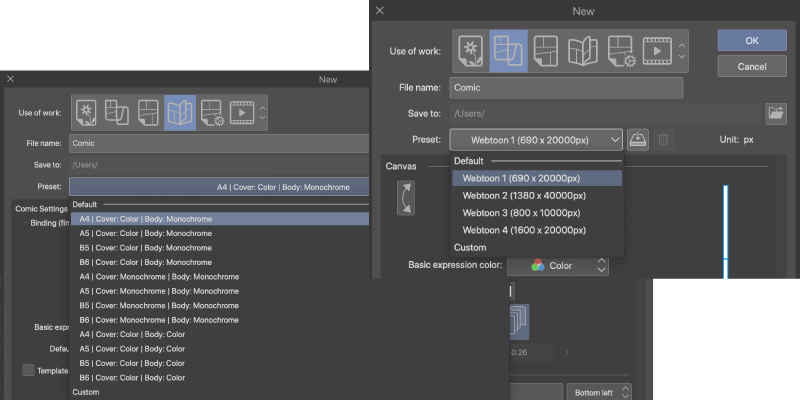Choose the Animation use-of-work icon in the right dialog

coord(656,50)
